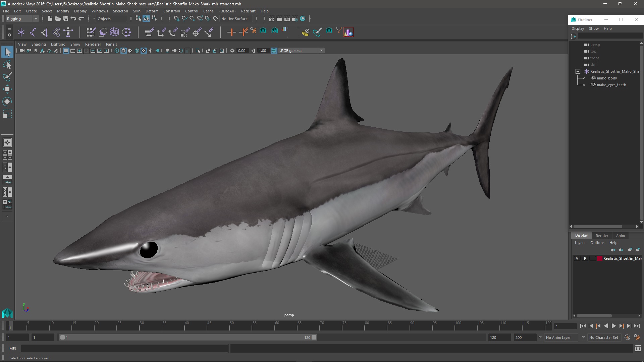Open the Skeleton menu
Screen dimensions: 644x362
click(120, 11)
